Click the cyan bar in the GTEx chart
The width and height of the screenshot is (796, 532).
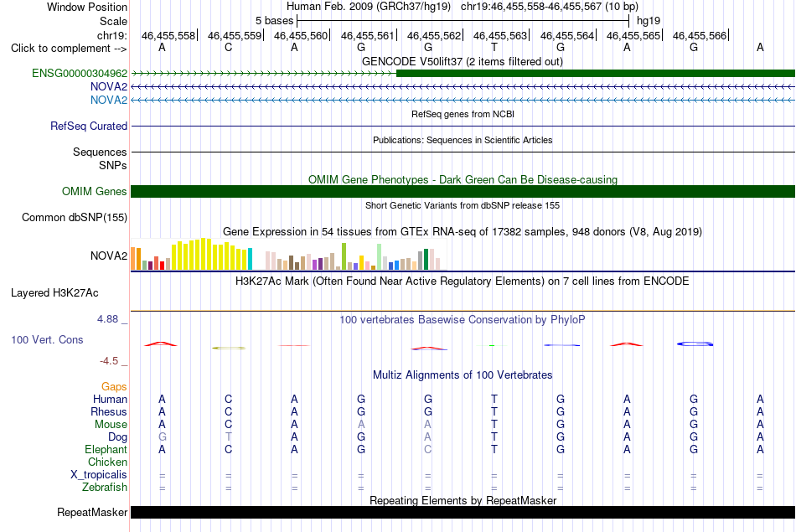(250, 259)
